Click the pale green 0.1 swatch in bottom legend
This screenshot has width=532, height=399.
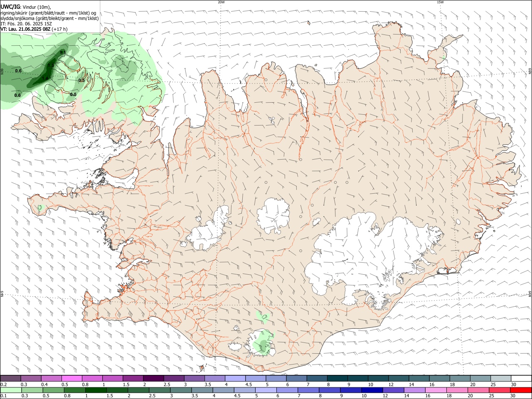coord(11,390)
